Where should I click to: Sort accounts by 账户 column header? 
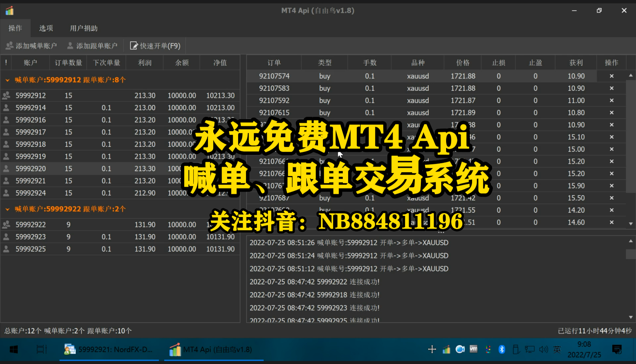click(31, 63)
